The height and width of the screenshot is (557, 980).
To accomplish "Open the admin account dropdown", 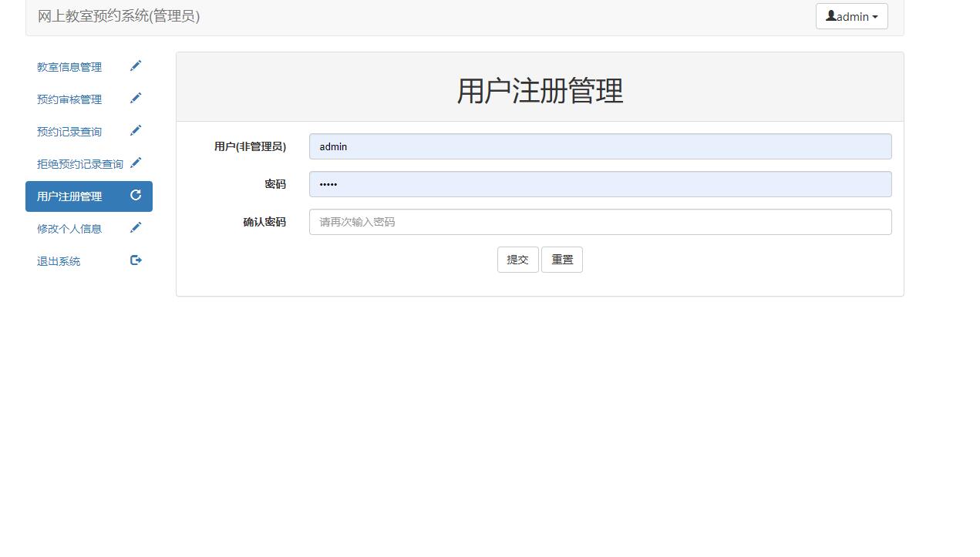I will pyautogui.click(x=851, y=15).
